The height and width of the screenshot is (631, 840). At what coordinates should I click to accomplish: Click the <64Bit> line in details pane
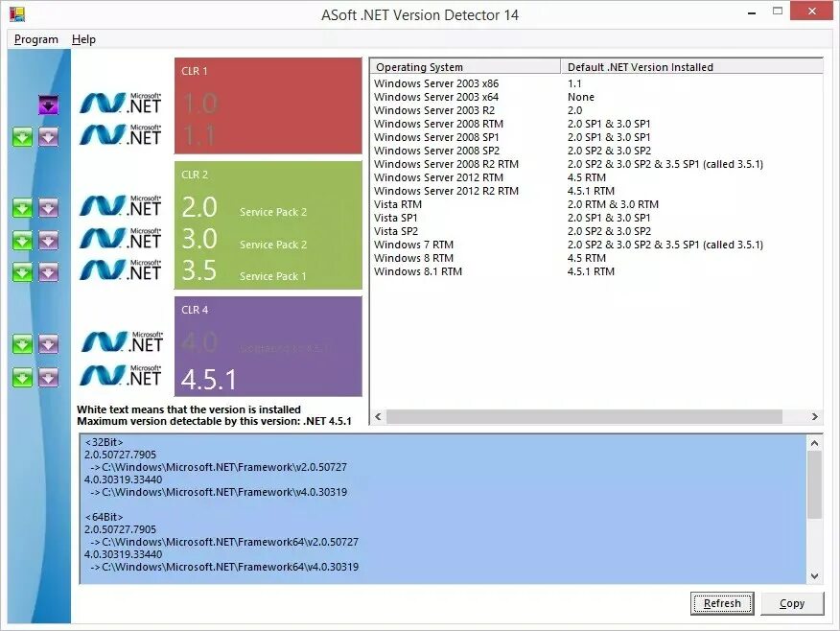pos(104,517)
